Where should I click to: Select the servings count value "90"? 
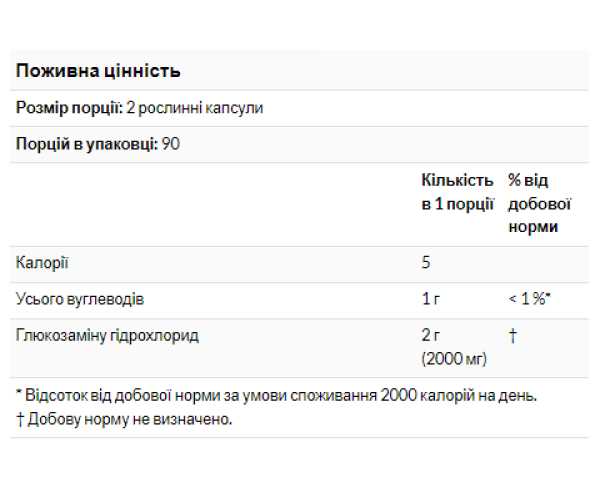[x=170, y=144]
